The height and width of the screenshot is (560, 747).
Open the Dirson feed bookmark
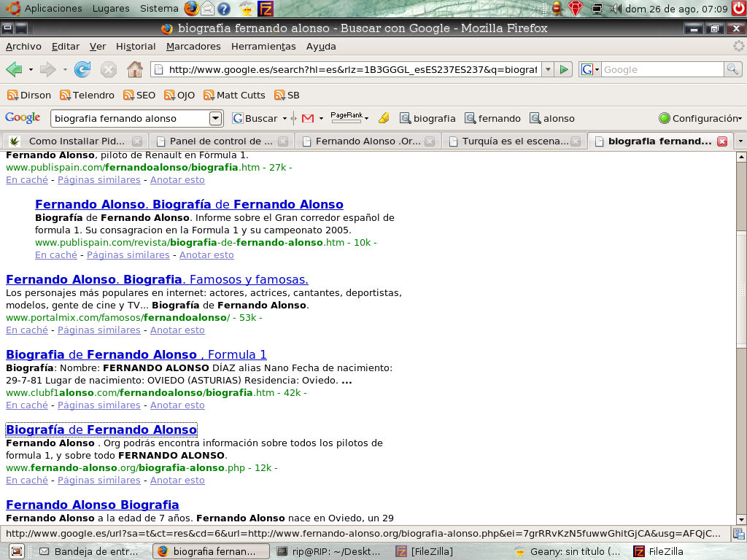[x=29, y=96]
